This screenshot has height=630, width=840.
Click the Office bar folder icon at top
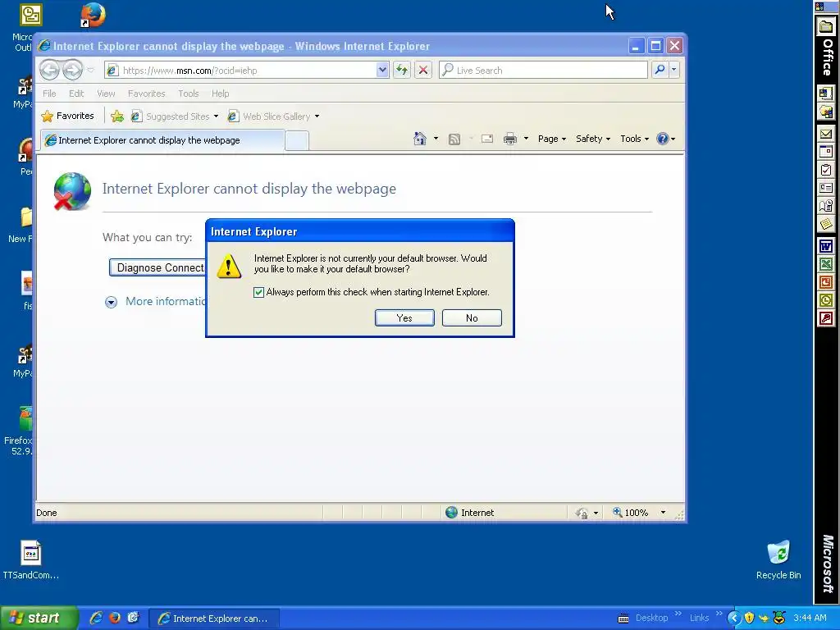click(x=826, y=26)
